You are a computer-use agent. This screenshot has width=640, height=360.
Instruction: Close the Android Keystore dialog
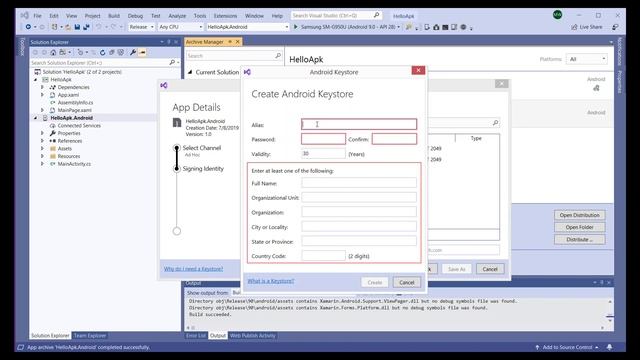tap(418, 70)
